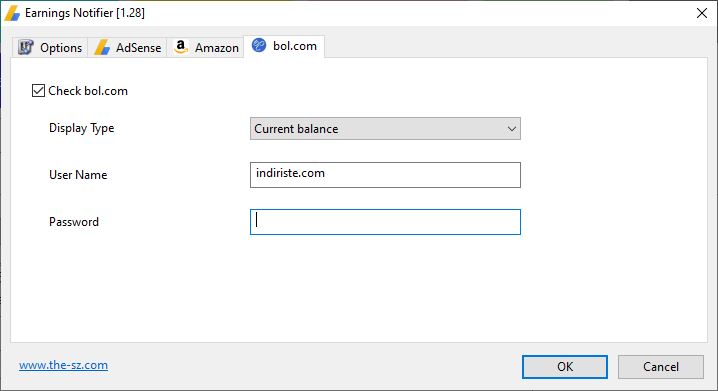Click the Password label
The image size is (718, 391).
tap(74, 222)
